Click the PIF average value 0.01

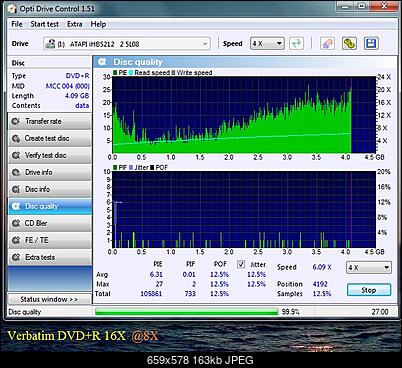click(x=189, y=275)
